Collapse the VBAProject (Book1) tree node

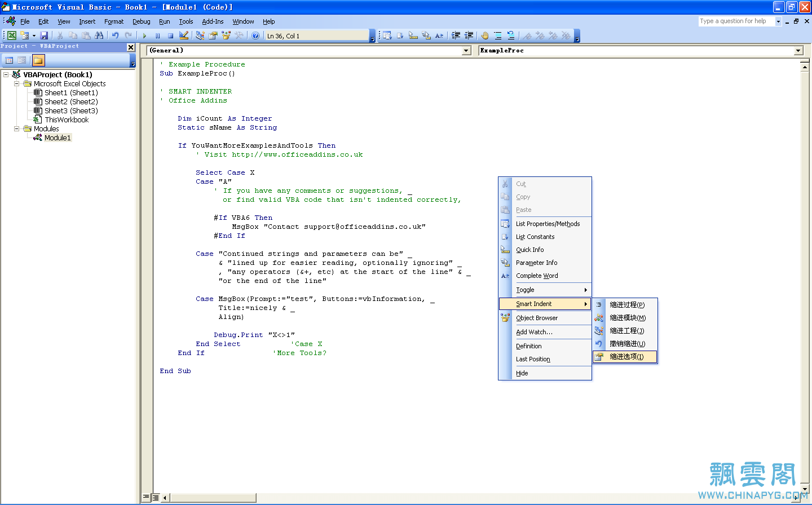point(6,74)
